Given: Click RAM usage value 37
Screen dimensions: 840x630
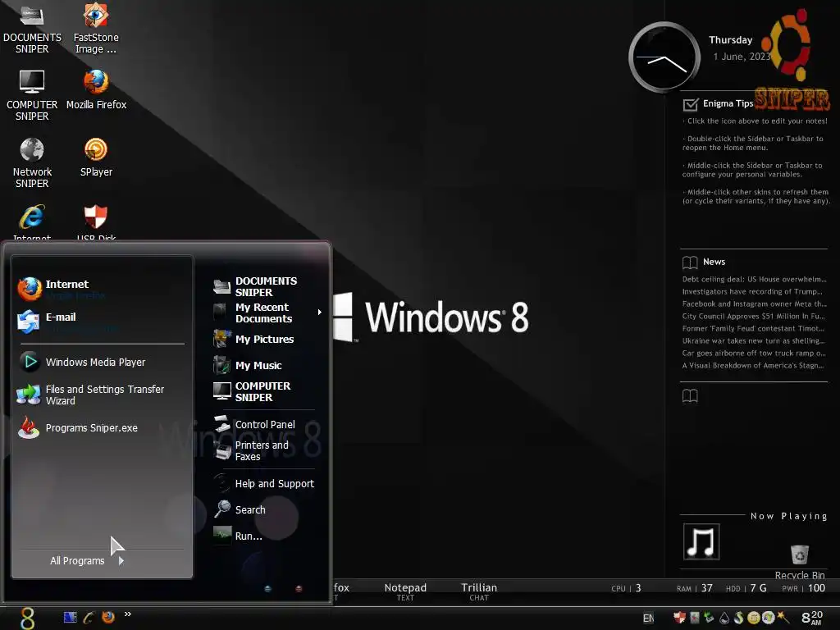Looking at the screenshot, I should (x=707, y=588).
